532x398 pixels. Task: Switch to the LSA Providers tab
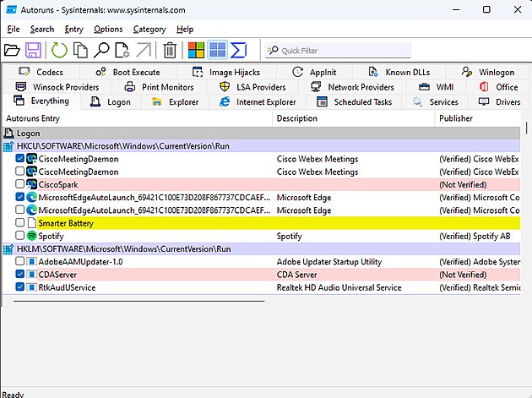coord(252,87)
